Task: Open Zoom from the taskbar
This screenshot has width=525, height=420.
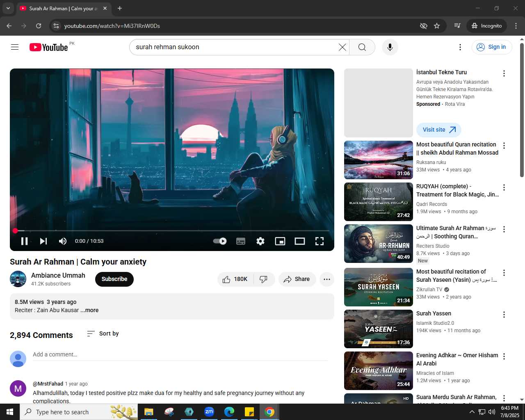Action: [x=209, y=412]
